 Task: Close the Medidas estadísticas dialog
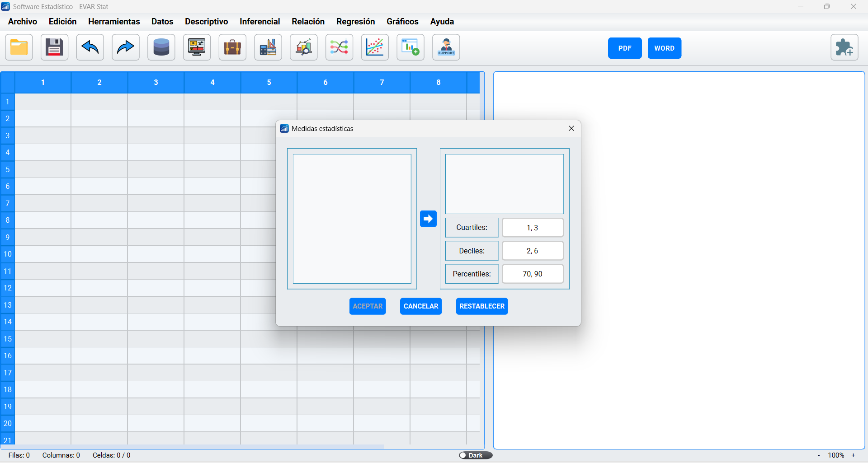click(x=571, y=129)
